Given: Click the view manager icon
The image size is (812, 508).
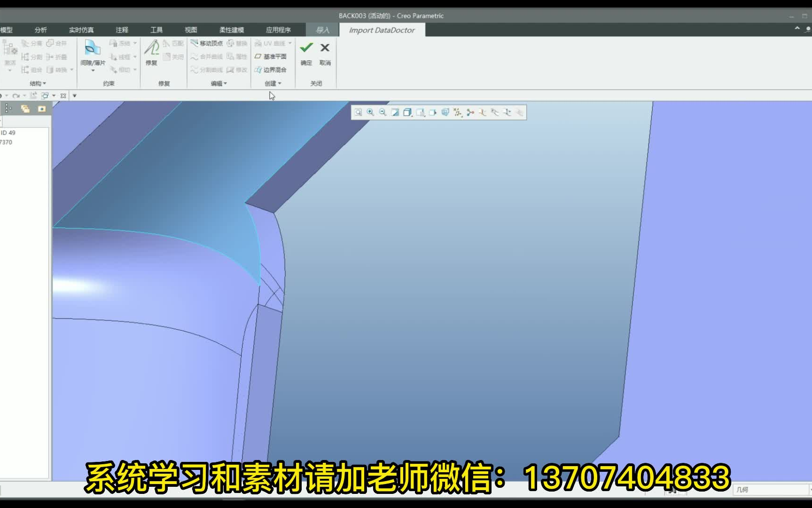Looking at the screenshot, I should tap(432, 112).
